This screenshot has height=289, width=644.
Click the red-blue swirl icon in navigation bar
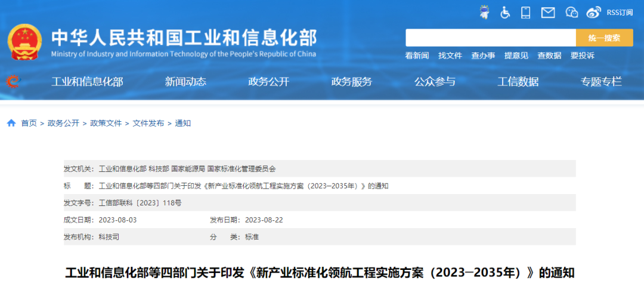(13, 82)
